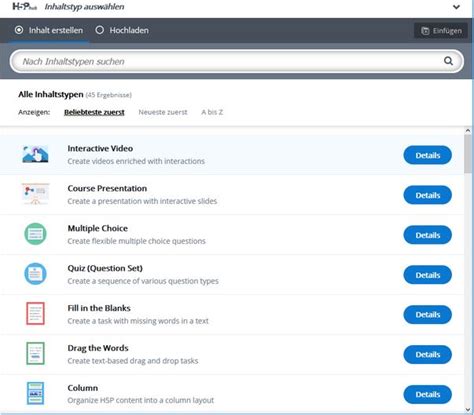Image resolution: width=474 pixels, height=415 pixels.
Task: Select the Multiple Choice title
Action: tap(98, 228)
